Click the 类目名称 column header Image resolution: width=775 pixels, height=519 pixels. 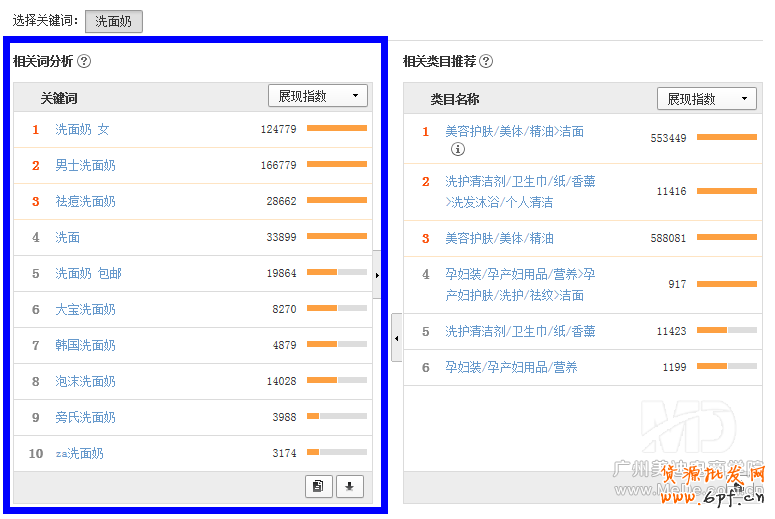(455, 99)
